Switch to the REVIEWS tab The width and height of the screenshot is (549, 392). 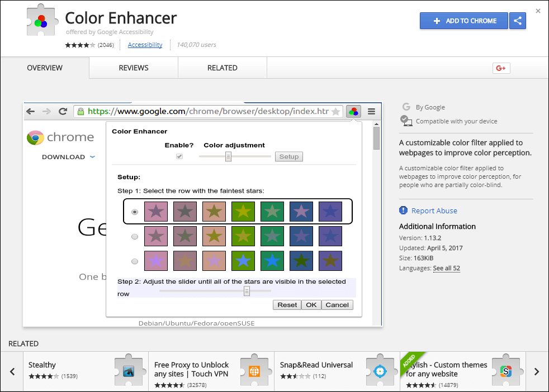pos(134,68)
